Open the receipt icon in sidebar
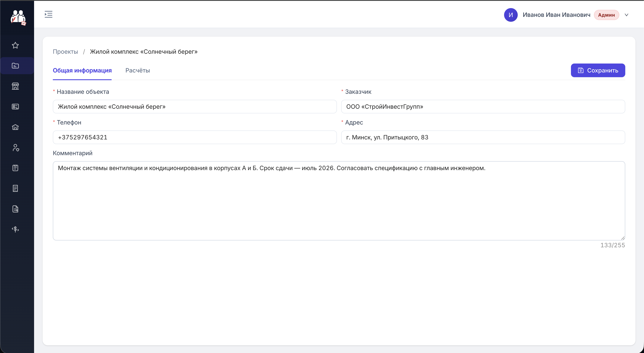This screenshot has width=644, height=353. (16, 188)
